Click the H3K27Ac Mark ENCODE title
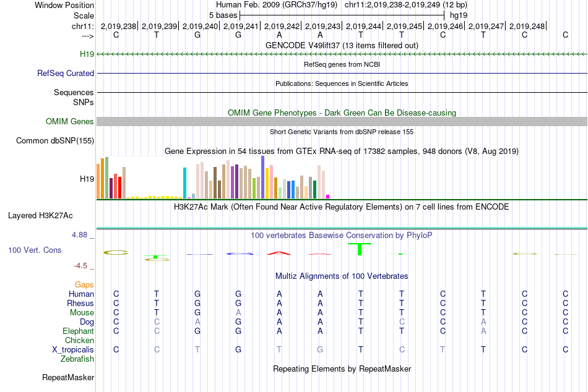The image size is (588, 392). [342, 207]
